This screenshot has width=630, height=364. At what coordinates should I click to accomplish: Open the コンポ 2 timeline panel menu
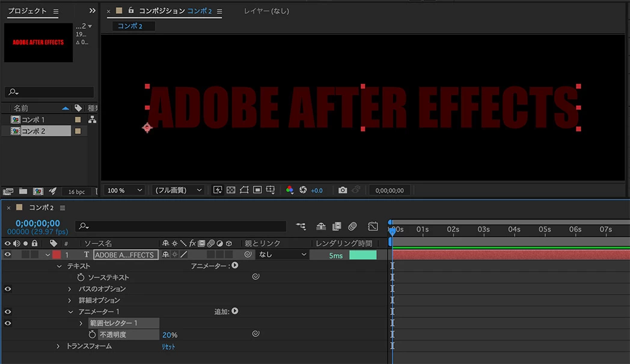coord(63,208)
